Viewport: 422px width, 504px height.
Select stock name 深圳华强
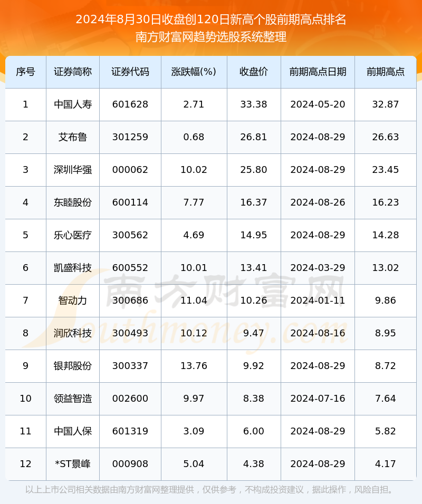click(73, 170)
